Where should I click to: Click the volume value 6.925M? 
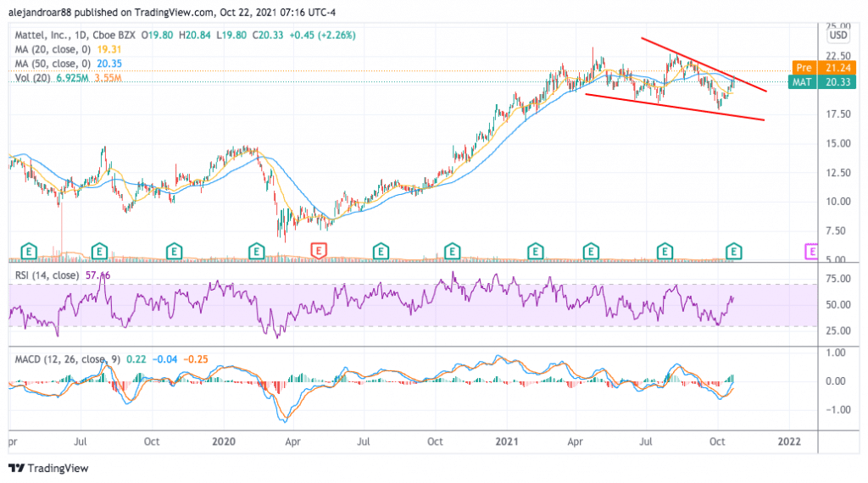72,78
